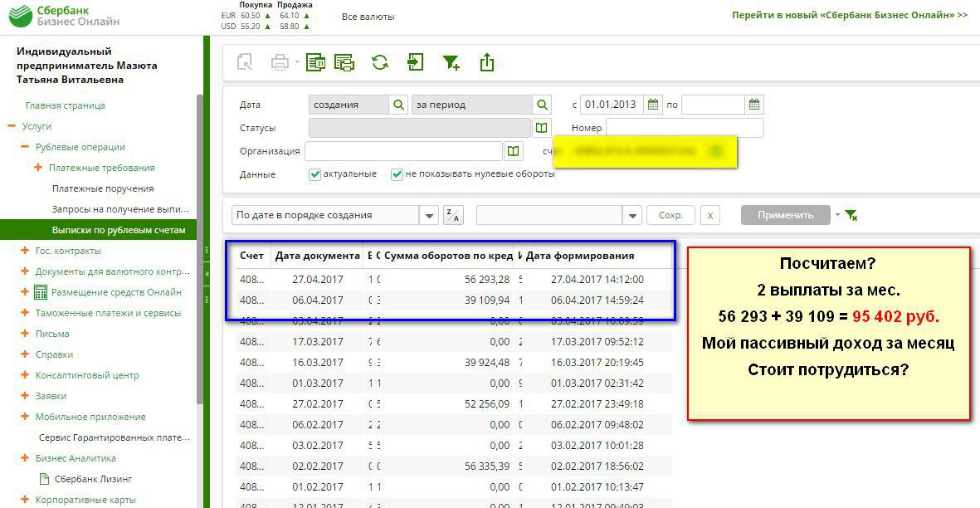
Task: Click the Sberbank logo
Action: [x=21, y=16]
